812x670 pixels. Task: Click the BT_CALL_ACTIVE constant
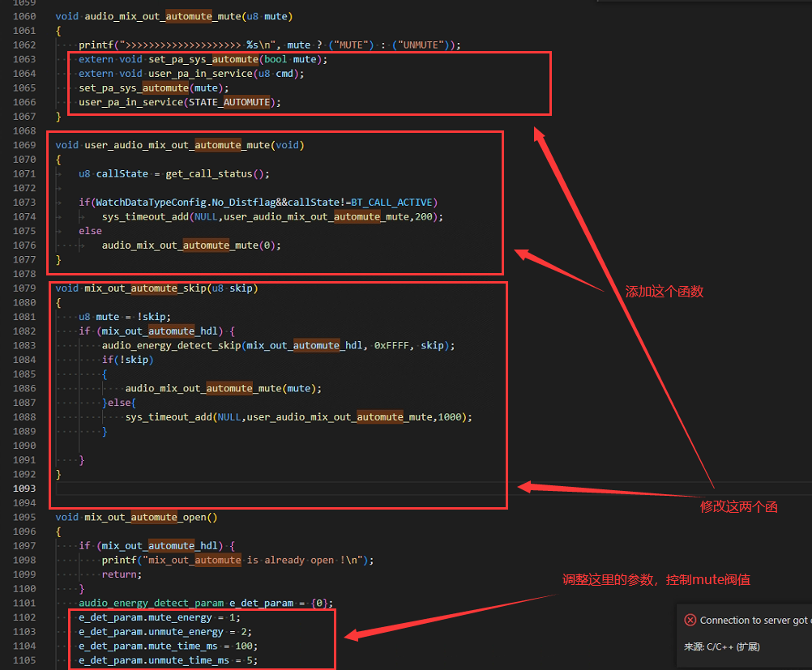click(391, 203)
